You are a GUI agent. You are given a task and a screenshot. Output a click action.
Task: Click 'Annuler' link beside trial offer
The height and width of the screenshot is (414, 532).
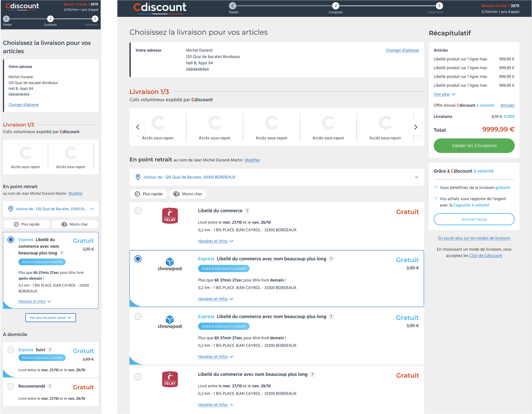coord(507,105)
